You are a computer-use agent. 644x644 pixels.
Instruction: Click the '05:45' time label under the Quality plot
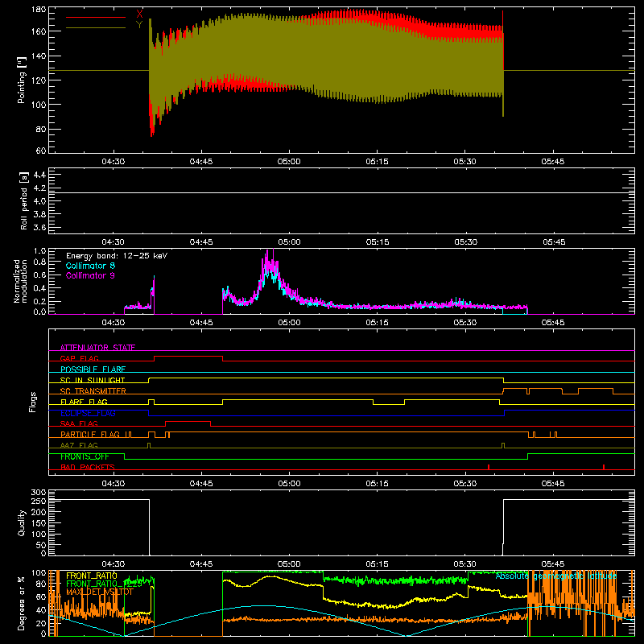pyautogui.click(x=553, y=564)
